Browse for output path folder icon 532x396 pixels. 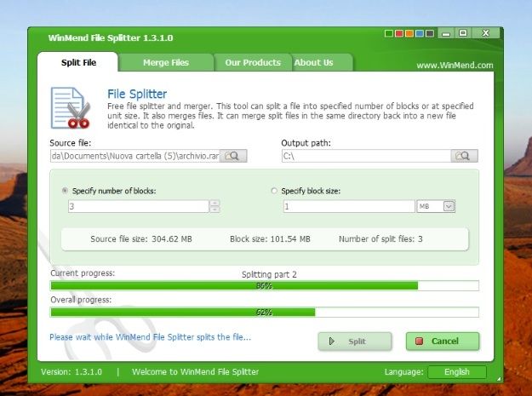464,156
